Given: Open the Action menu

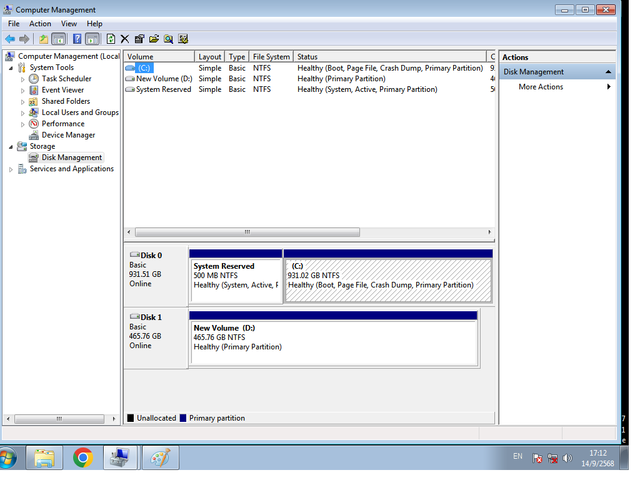Looking at the screenshot, I should pos(40,24).
